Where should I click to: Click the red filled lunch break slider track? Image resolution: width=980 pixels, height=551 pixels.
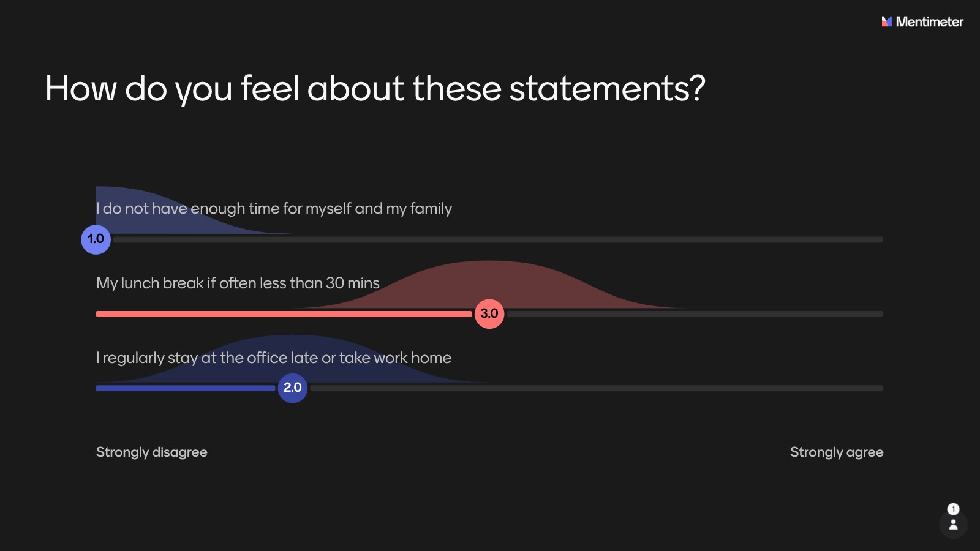(x=282, y=314)
